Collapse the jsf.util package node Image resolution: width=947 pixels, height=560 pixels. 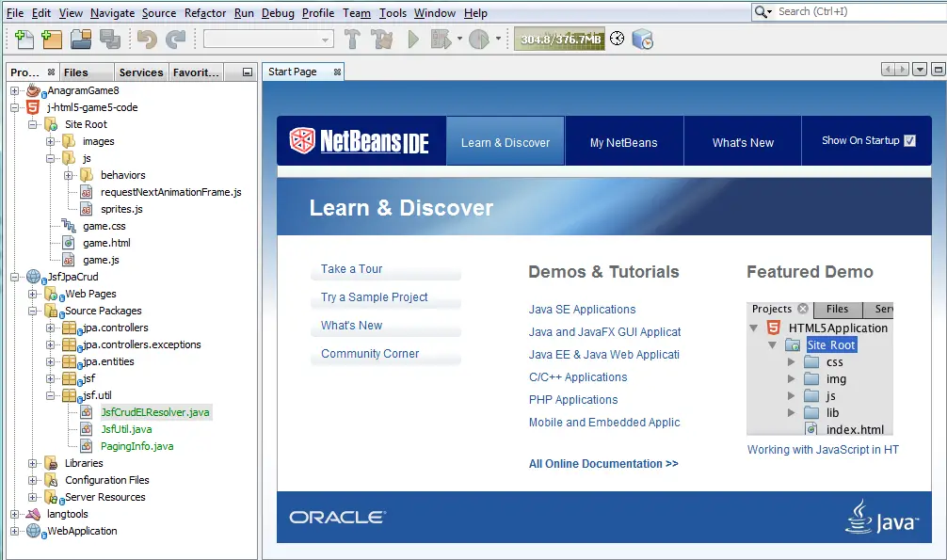[x=51, y=395]
